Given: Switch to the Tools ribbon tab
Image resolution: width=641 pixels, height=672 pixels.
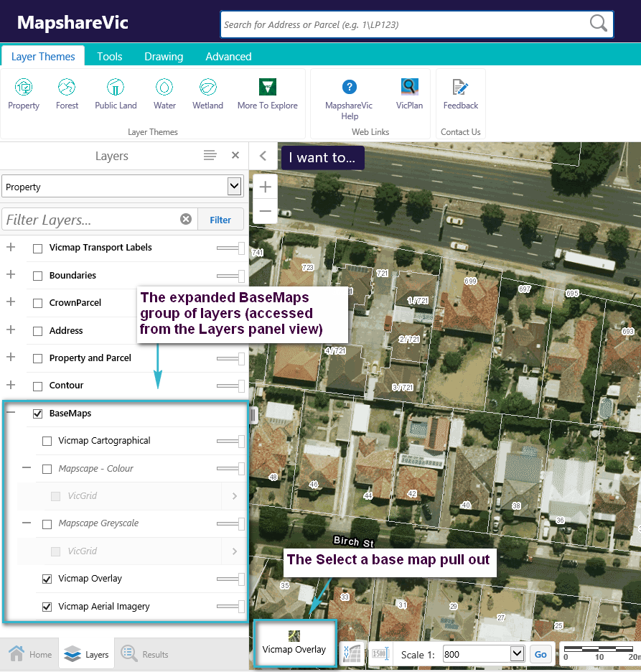Looking at the screenshot, I should (x=110, y=56).
